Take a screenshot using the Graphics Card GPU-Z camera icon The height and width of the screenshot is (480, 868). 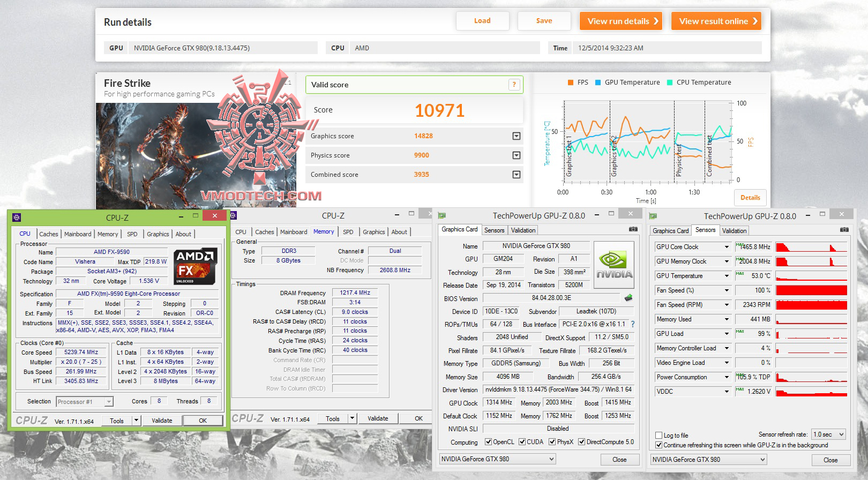coord(633,229)
